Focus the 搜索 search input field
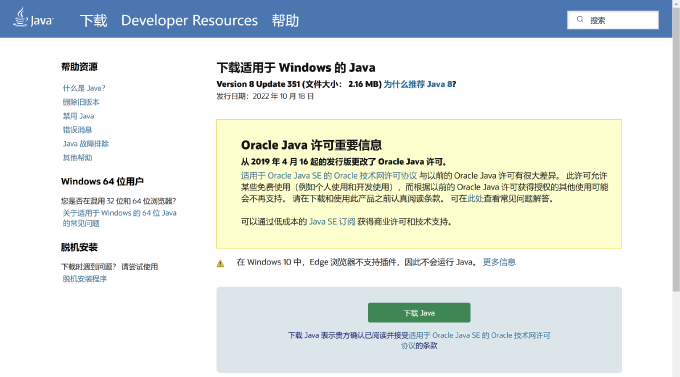The width and height of the screenshot is (680, 377). (613, 20)
